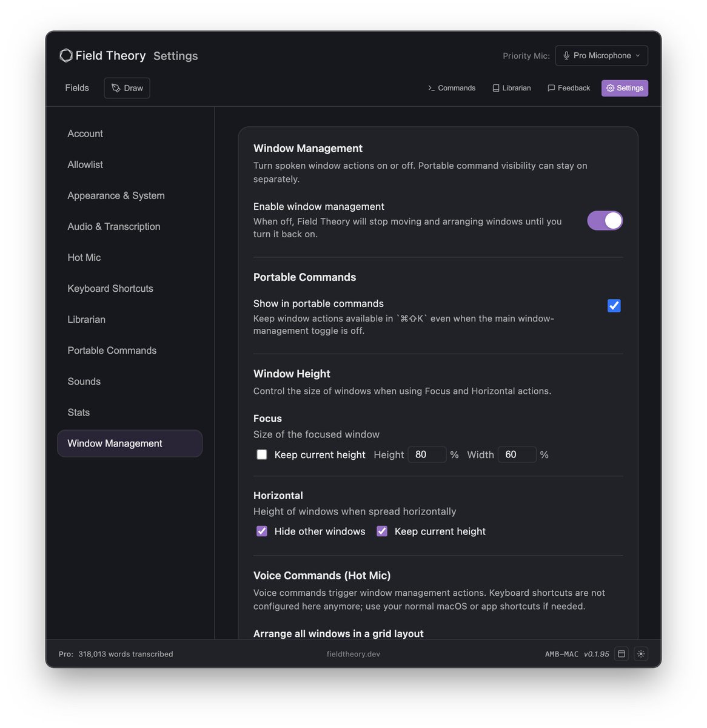Open the Commands panel
This screenshot has width=707, height=728.
click(452, 88)
